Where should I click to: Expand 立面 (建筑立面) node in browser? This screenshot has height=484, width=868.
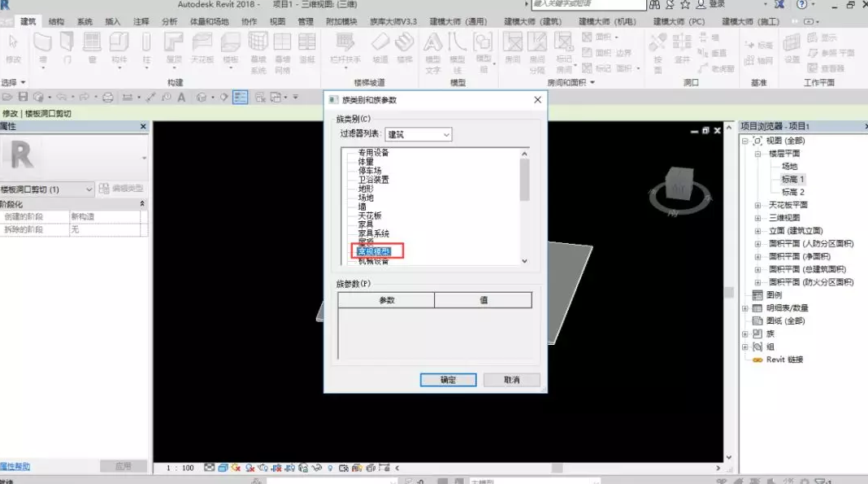(757, 231)
